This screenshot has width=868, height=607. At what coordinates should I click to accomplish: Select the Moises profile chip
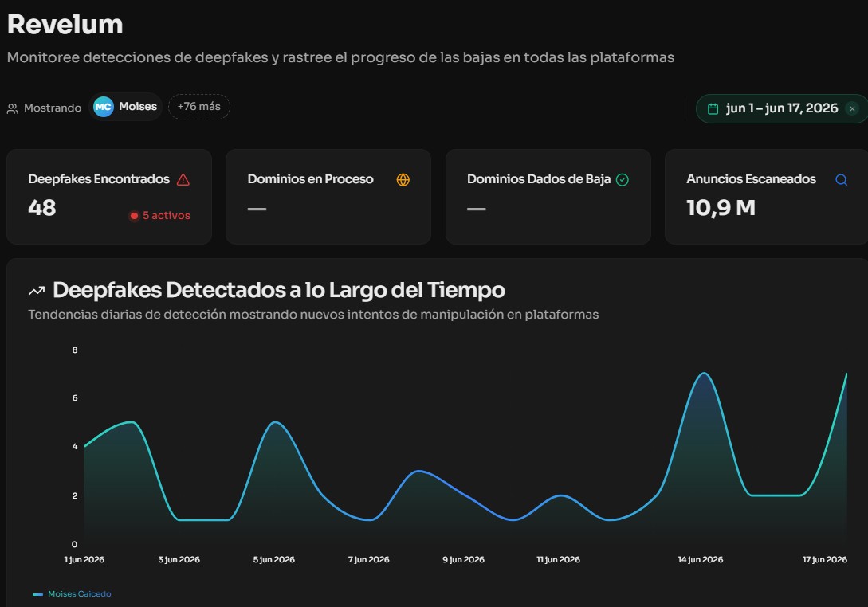(x=126, y=107)
